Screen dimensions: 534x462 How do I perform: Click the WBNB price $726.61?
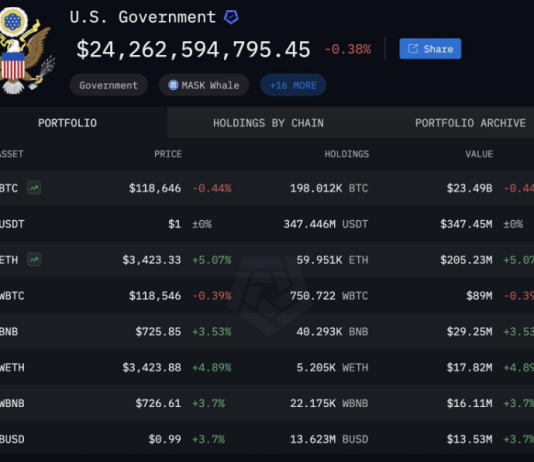pos(158,403)
